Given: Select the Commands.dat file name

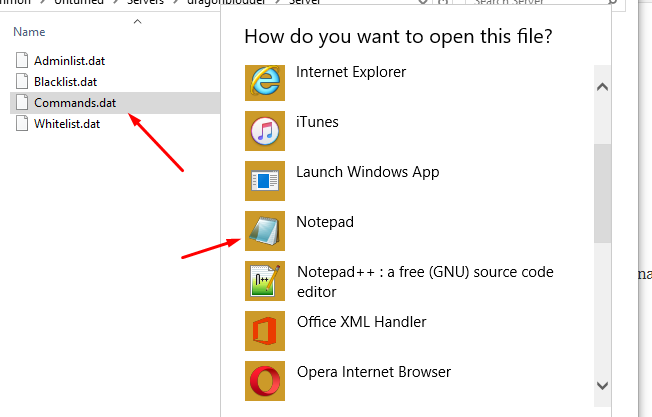Looking at the screenshot, I should (75, 103).
